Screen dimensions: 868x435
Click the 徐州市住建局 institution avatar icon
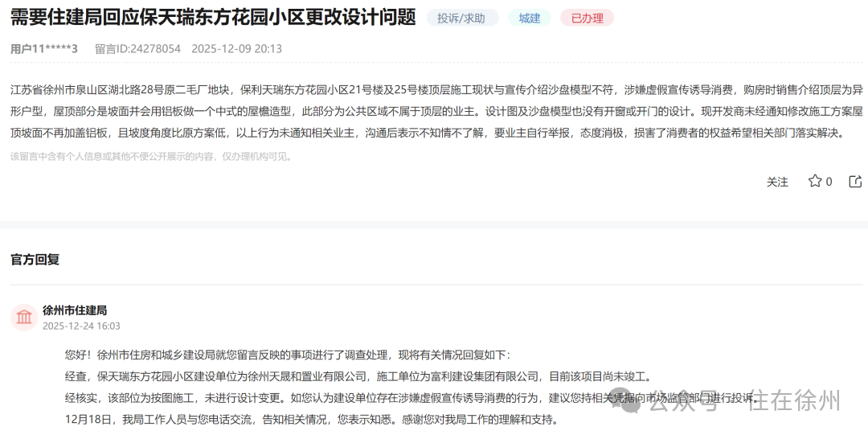click(x=24, y=317)
